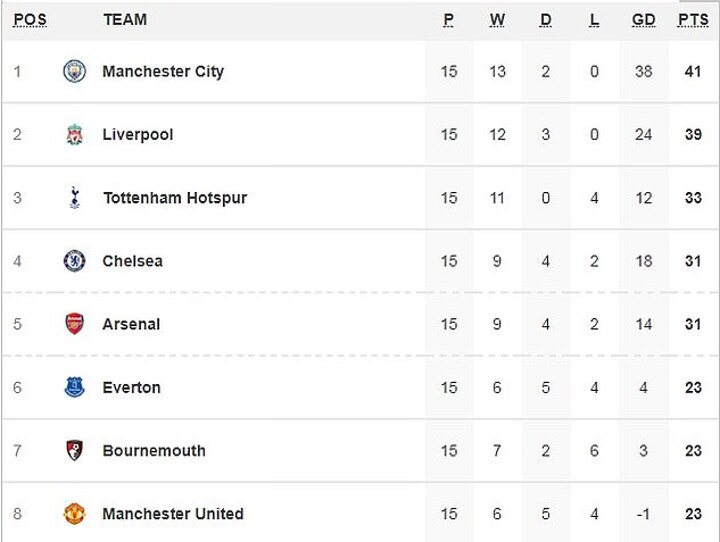Click the Bournemouth club badge
The height and width of the screenshot is (542, 720).
pyautogui.click(x=74, y=450)
